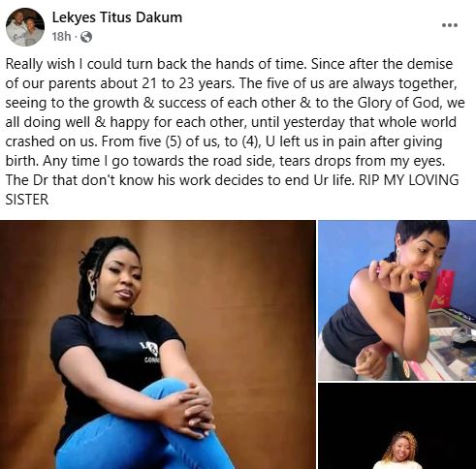Click the t-shirt logo in large photo

[150, 352]
